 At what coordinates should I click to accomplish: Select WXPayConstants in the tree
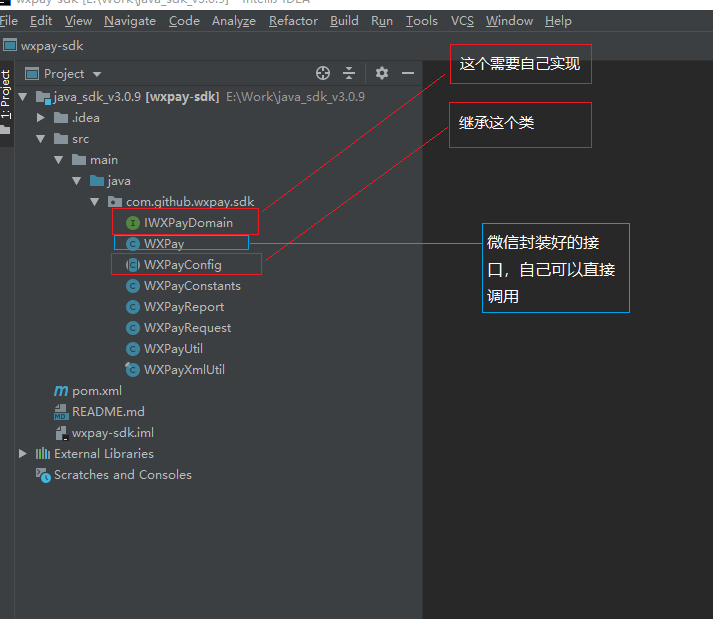pyautogui.click(x=192, y=286)
